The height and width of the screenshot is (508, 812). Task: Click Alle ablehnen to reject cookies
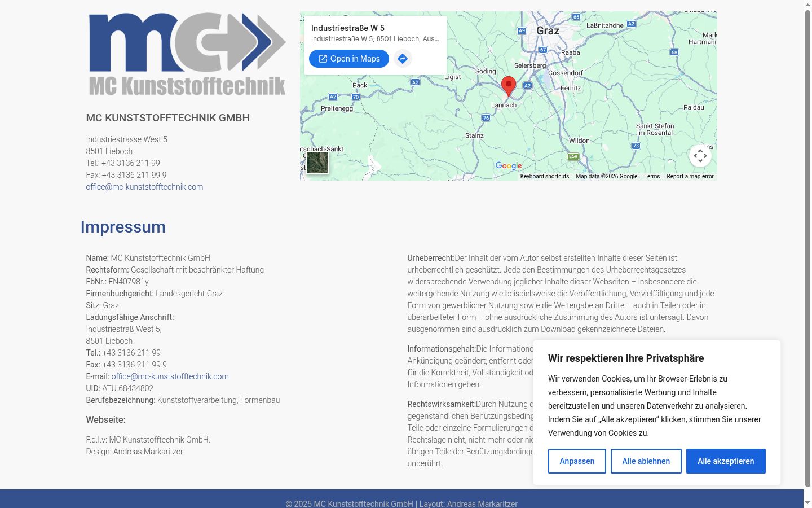[x=646, y=461]
